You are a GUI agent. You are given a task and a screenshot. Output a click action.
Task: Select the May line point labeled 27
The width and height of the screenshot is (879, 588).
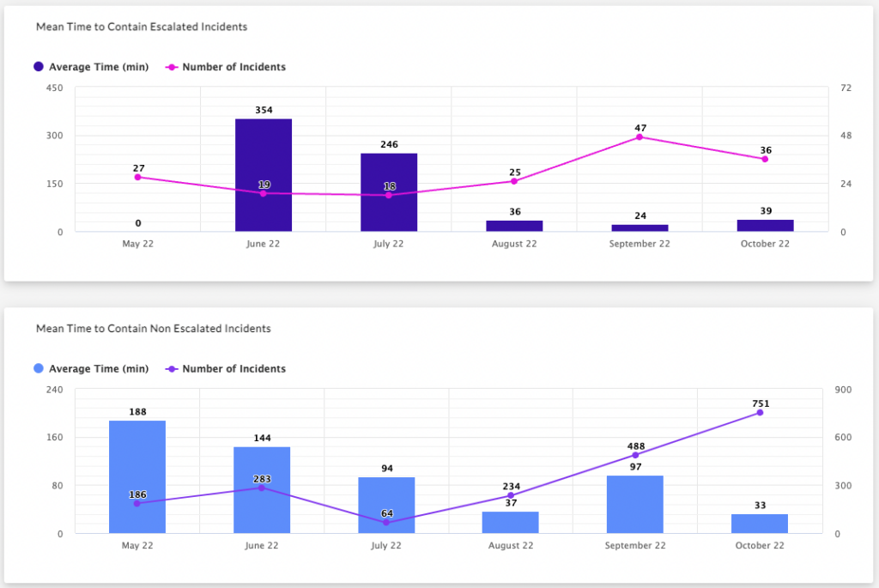pyautogui.click(x=137, y=177)
